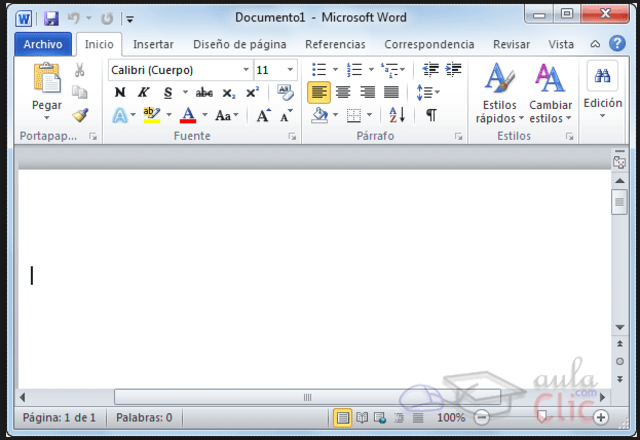Screen dimensions: 640x440
Task: Decrease paragraph indent
Action: pos(431,70)
